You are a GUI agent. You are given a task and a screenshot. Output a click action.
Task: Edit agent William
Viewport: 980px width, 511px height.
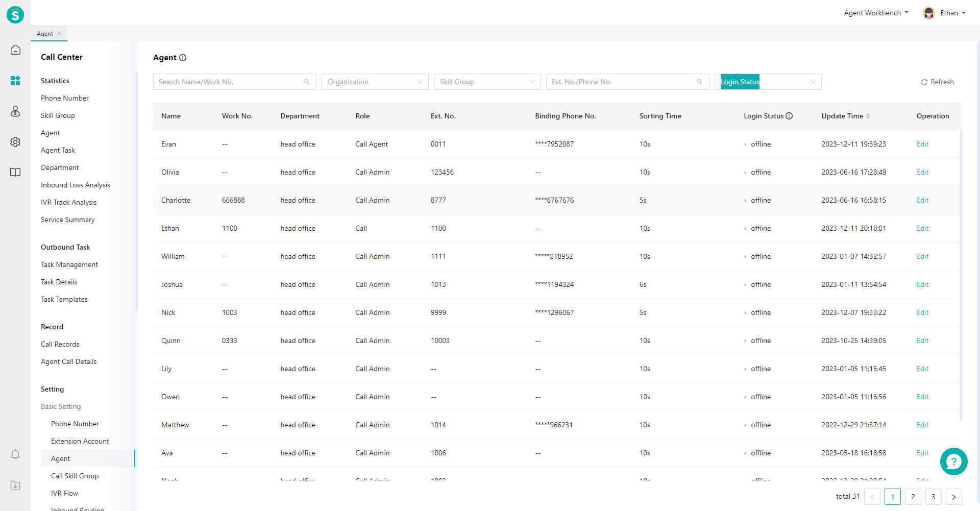pyautogui.click(x=922, y=256)
